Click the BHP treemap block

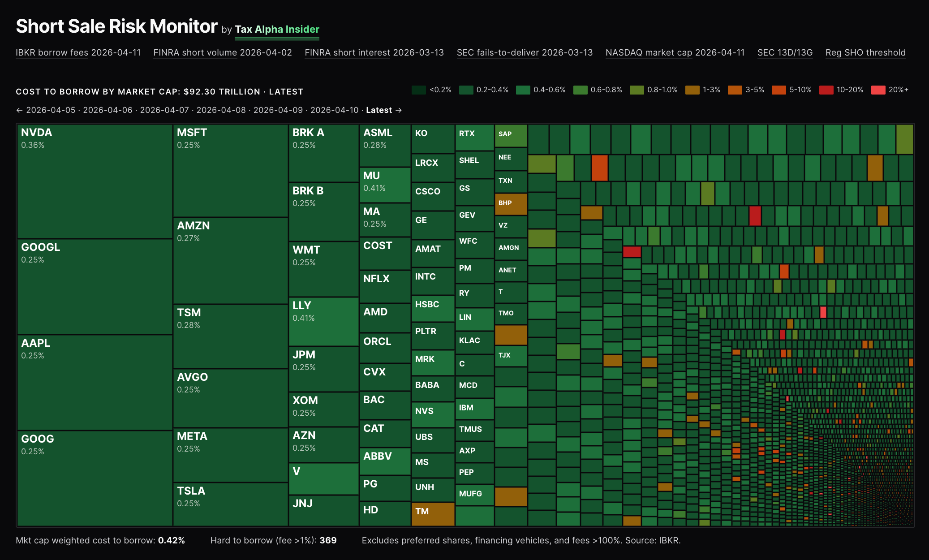(511, 204)
